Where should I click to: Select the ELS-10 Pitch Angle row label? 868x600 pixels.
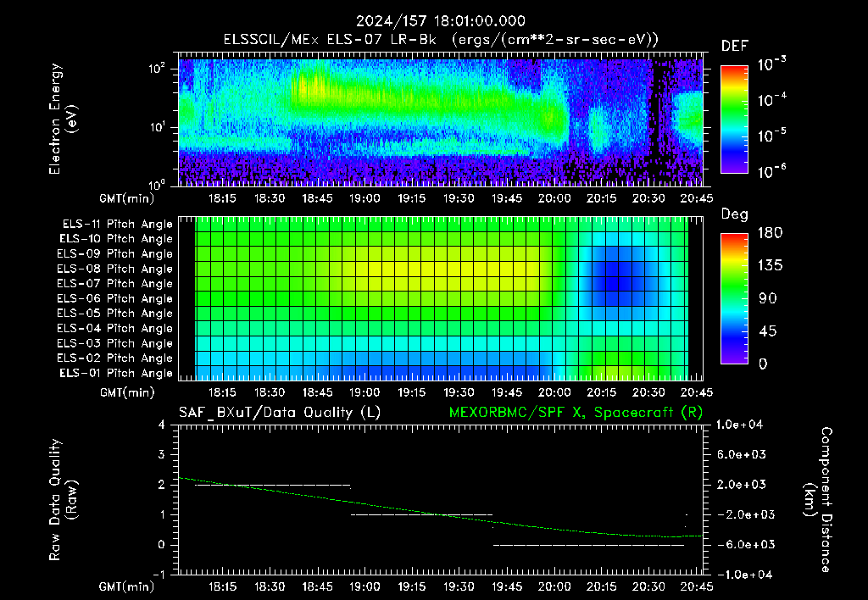[116, 239]
